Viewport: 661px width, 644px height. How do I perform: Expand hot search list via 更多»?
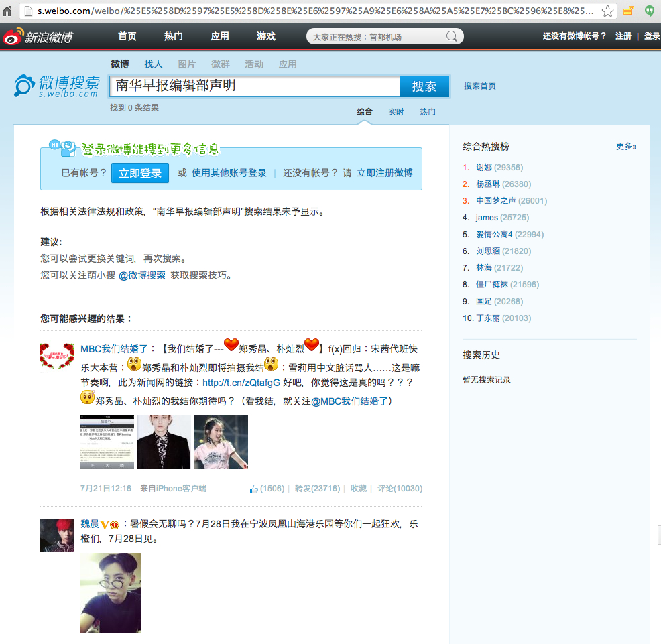[626, 147]
